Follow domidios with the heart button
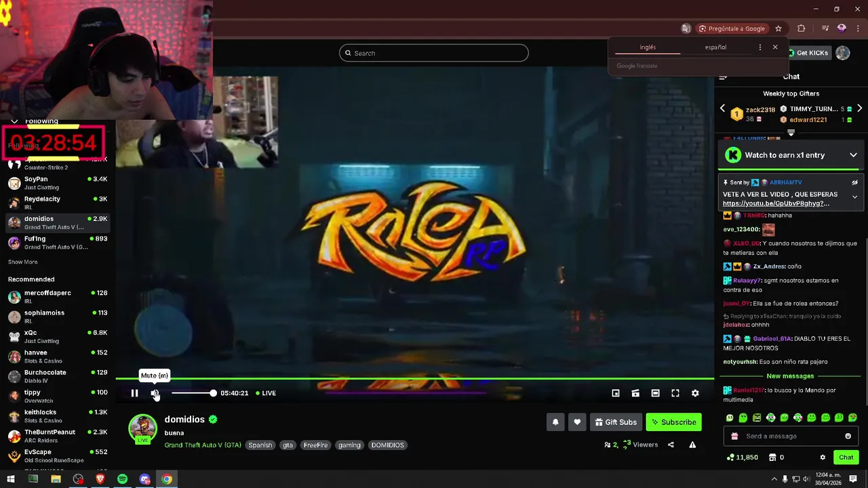Image resolution: width=868 pixels, height=488 pixels. tap(577, 422)
